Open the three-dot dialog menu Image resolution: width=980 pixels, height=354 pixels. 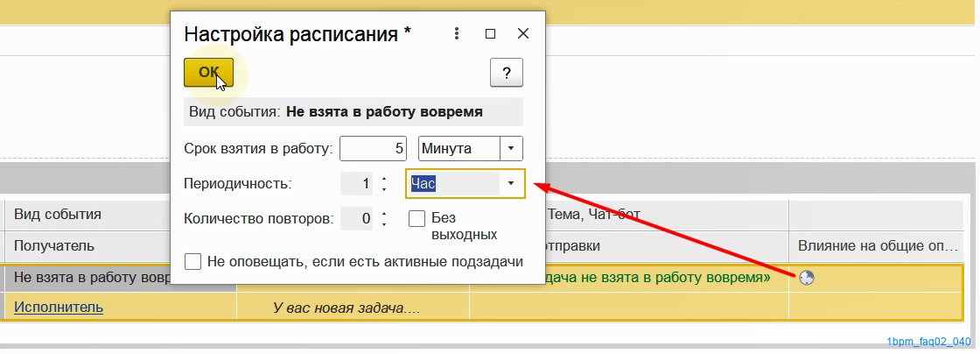point(457,34)
